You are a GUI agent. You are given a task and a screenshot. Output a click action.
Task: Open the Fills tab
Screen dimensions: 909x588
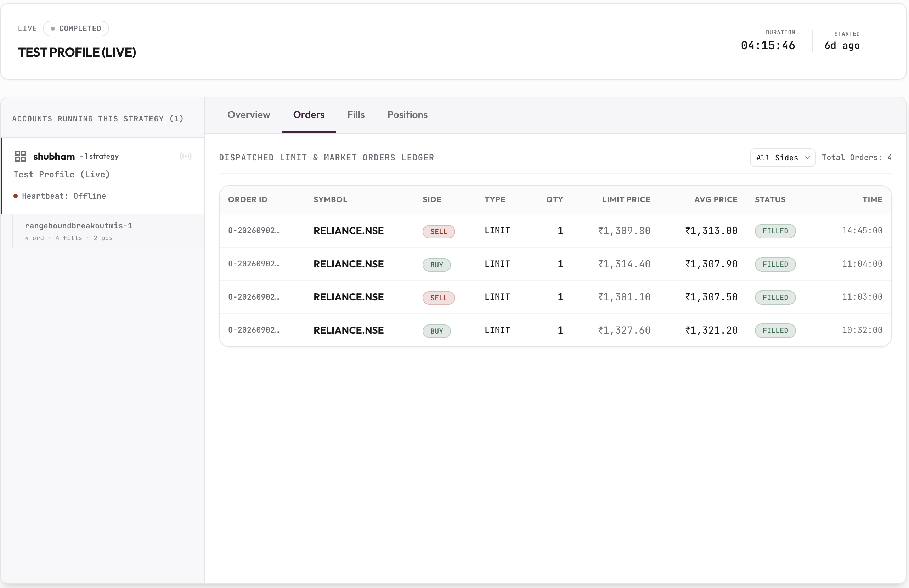coord(356,114)
